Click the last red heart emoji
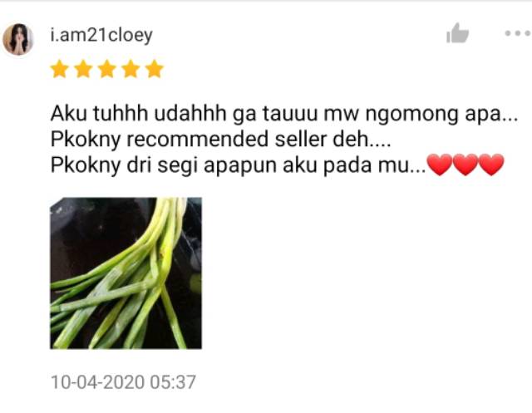532x413 pixels. tap(491, 165)
